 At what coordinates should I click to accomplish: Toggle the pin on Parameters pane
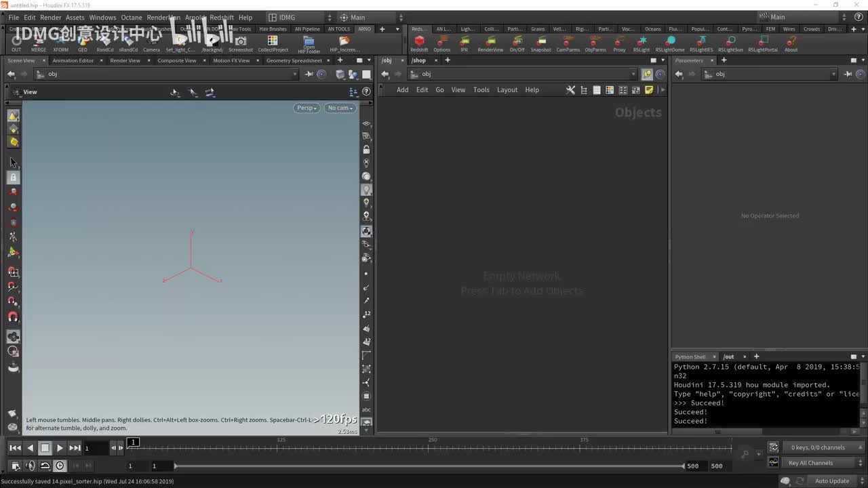pos(848,74)
